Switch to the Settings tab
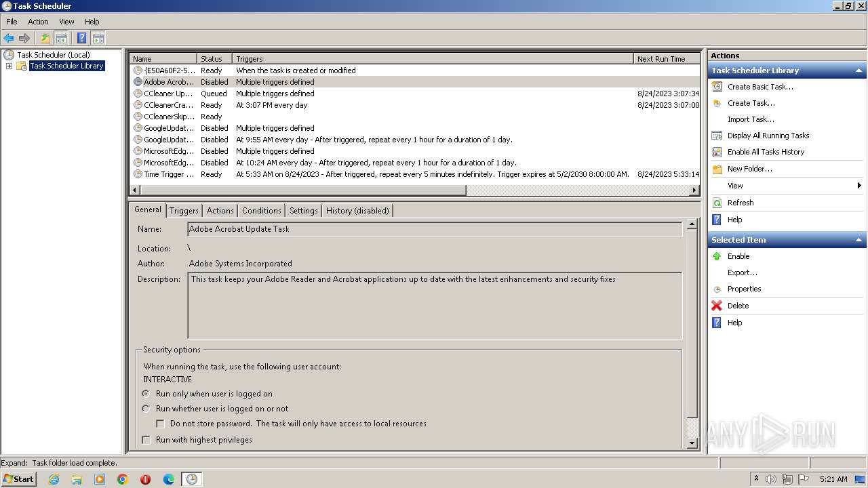This screenshot has height=488, width=868. pyautogui.click(x=303, y=211)
